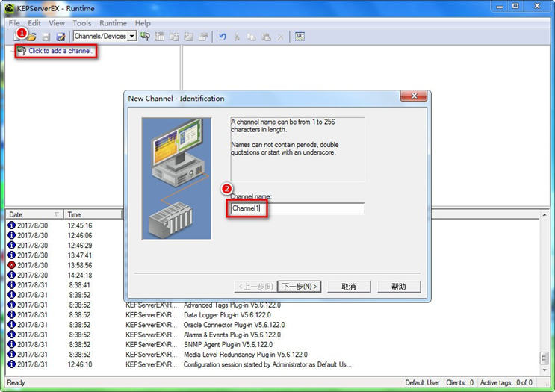The height and width of the screenshot is (392, 555).
Task: Click the 下一步(N) next button
Action: (x=299, y=287)
